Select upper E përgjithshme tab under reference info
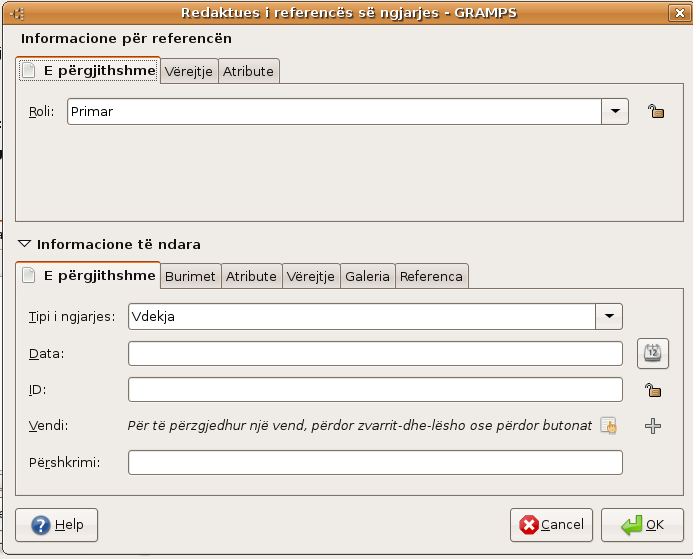The image size is (693, 559). pos(88,71)
